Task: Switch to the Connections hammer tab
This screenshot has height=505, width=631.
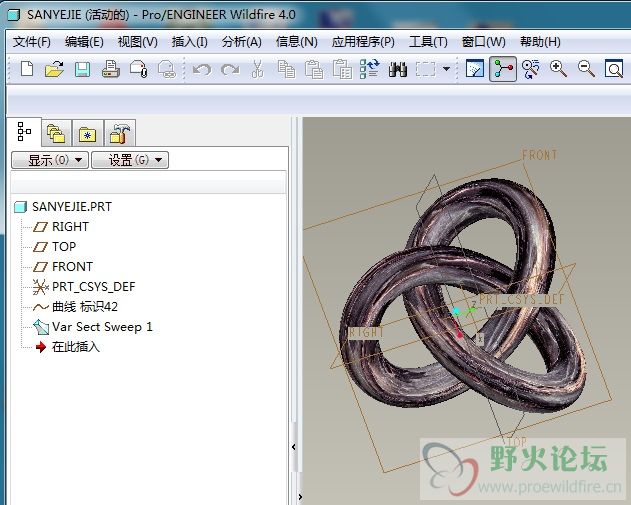Action: pyautogui.click(x=120, y=133)
